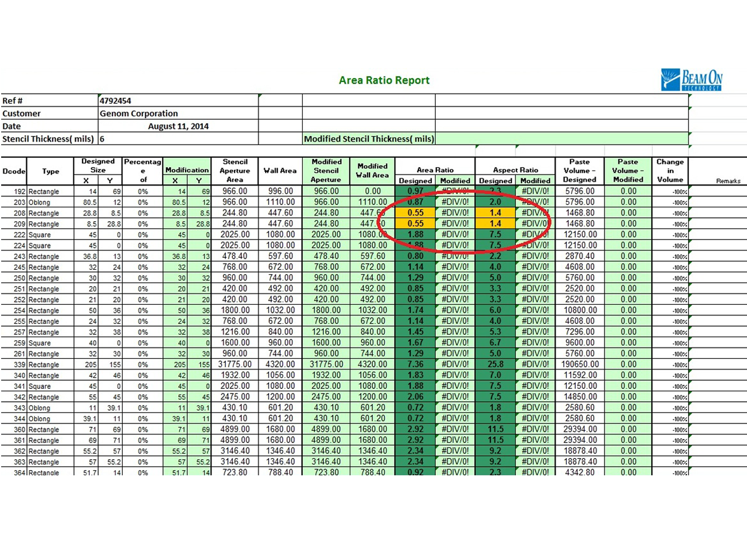Select the Dcode column header
Image resolution: width=747 pixels, height=560 pixels.
click(13, 171)
